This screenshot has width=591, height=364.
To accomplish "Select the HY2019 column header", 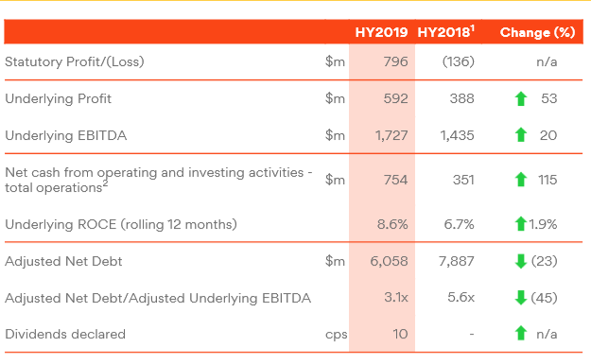I will [x=381, y=32].
